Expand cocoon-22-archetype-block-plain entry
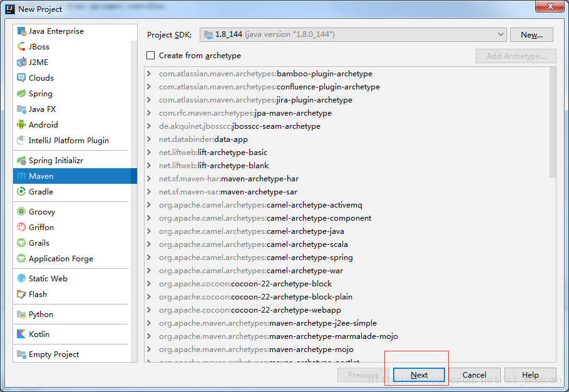This screenshot has height=392, width=569. tap(149, 297)
